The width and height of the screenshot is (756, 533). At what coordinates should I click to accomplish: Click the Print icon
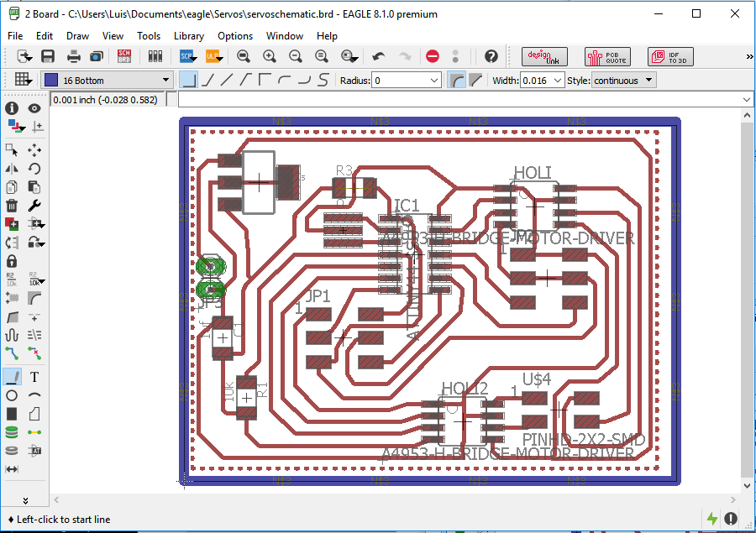(74, 57)
